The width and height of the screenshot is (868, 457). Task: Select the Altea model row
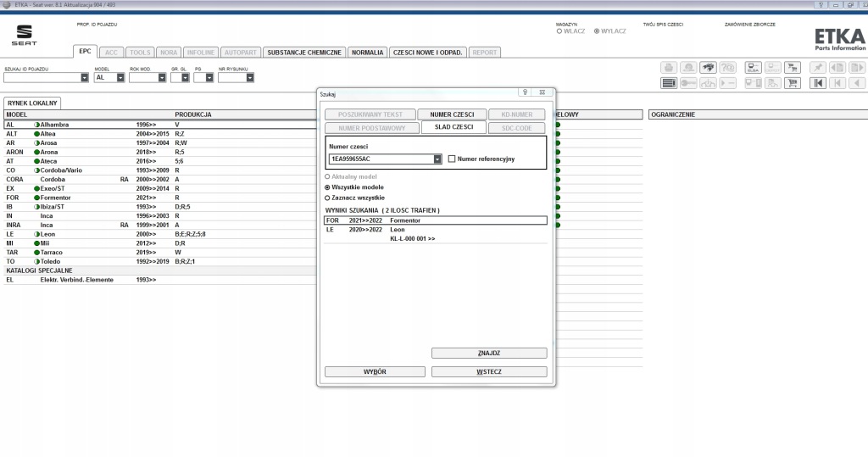pyautogui.click(x=160, y=134)
